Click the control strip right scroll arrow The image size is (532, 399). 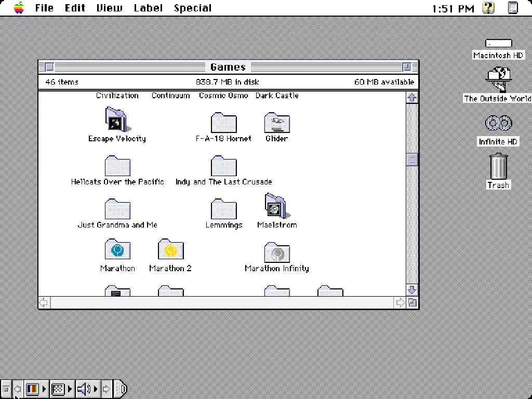(106, 389)
